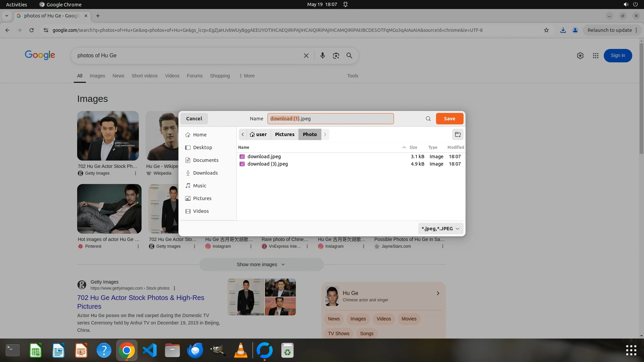Cancel the save file dialog
The width and height of the screenshot is (644, 362).
194,119
